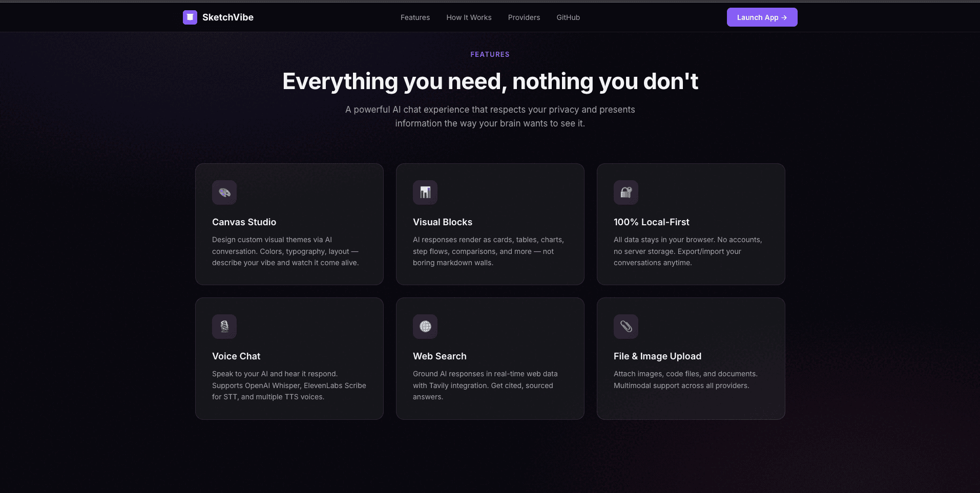This screenshot has width=980, height=493.
Task: Select the Voice Chat feature card
Action: [x=289, y=358]
